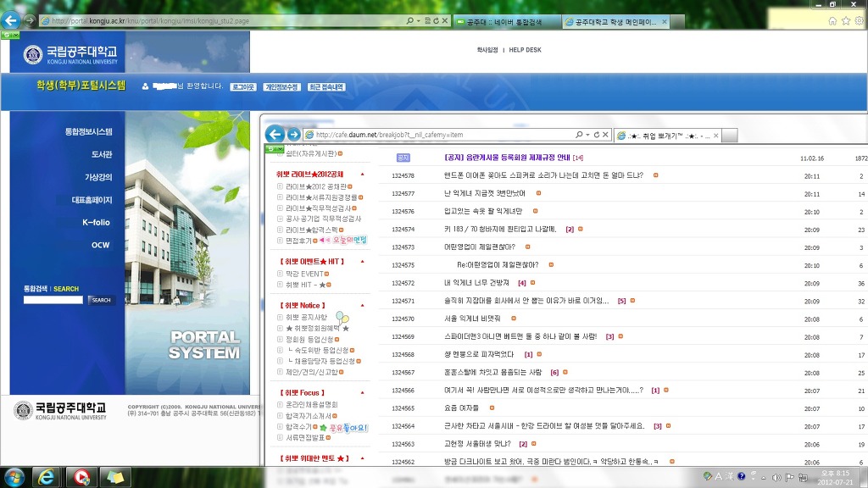Click the 최근 접속내역 button
Image resolution: width=868 pixels, height=488 pixels.
click(x=326, y=87)
